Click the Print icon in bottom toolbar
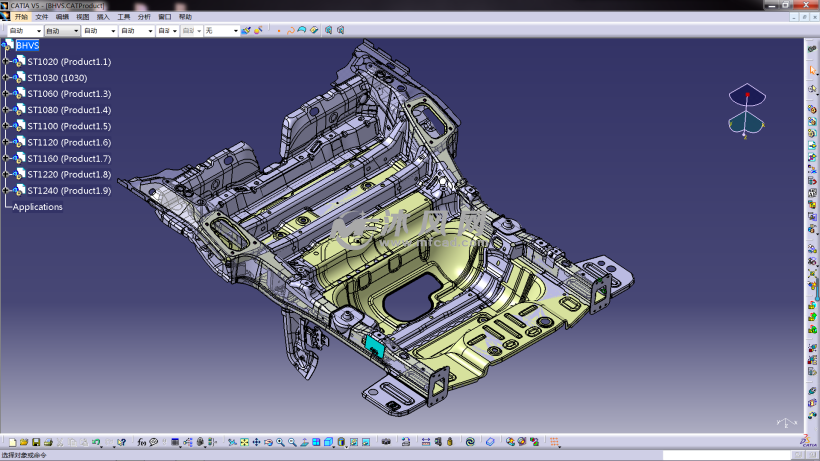 pyautogui.click(x=47, y=442)
